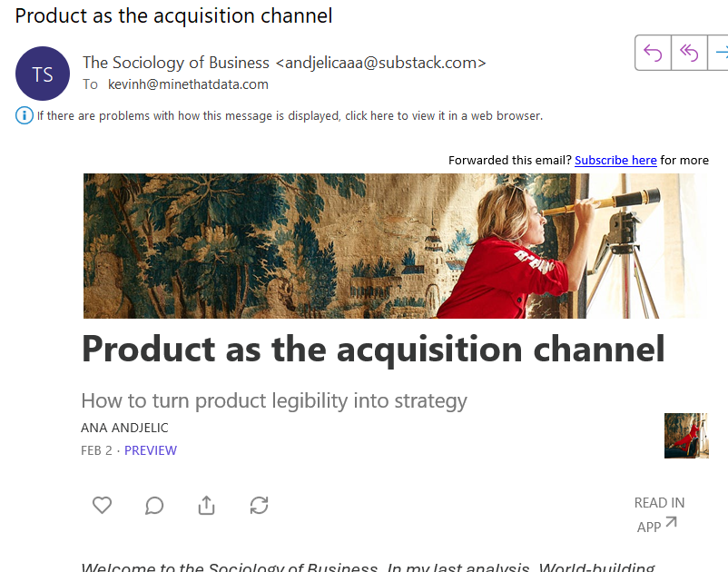Screen dimensions: 728x572
Task: Restack the post with the circular arrows icon
Action: coord(259,505)
